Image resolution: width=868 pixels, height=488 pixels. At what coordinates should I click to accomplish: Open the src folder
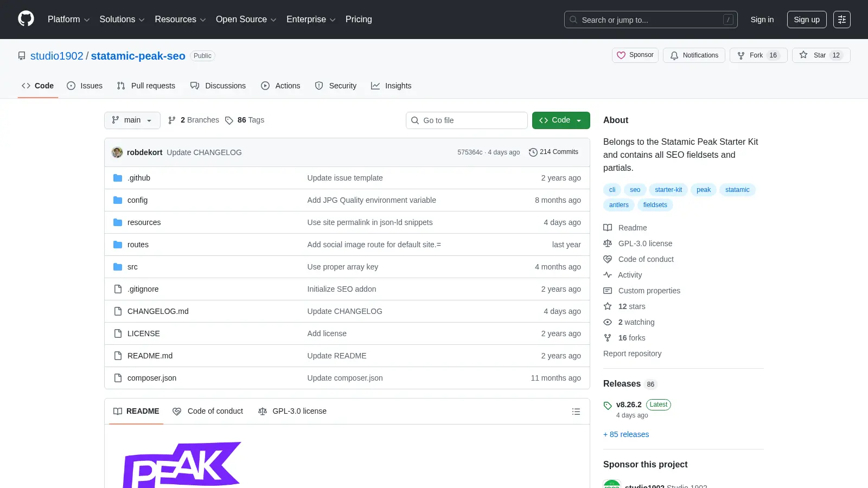pyautogui.click(x=132, y=267)
